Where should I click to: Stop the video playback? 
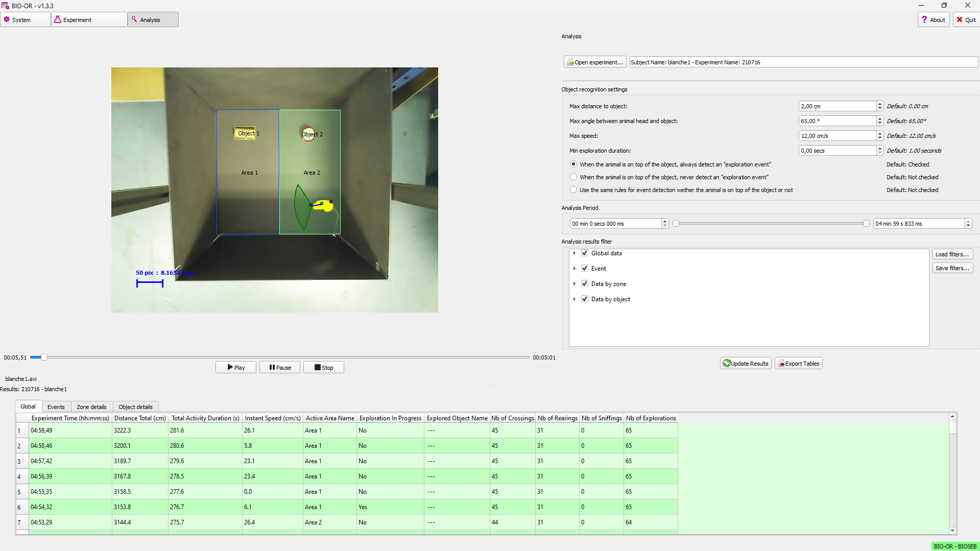point(323,367)
